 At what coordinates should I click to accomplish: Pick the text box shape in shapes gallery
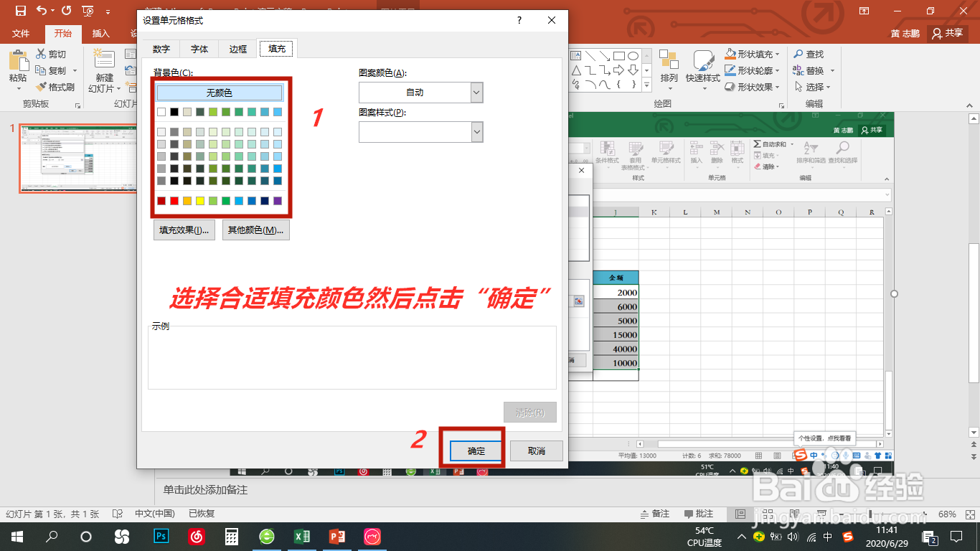click(575, 56)
